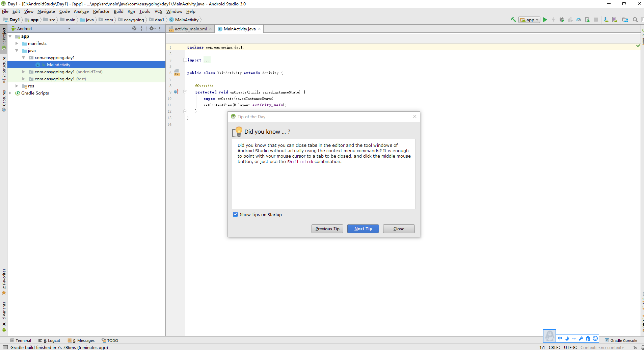Open the File menu
The image size is (644, 350).
click(x=5, y=11)
